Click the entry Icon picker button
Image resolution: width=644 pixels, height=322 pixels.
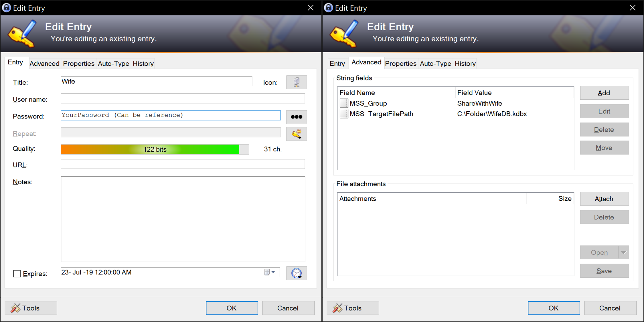pos(297,82)
